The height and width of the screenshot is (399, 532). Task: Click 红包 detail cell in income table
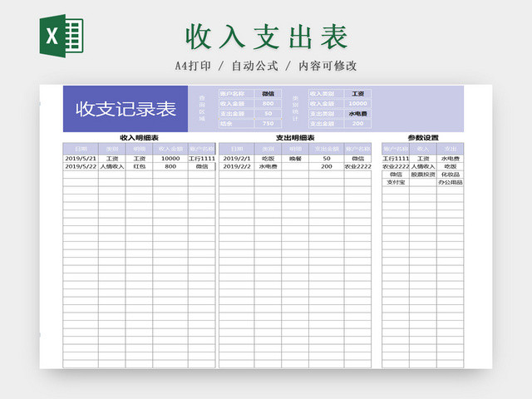tap(139, 166)
